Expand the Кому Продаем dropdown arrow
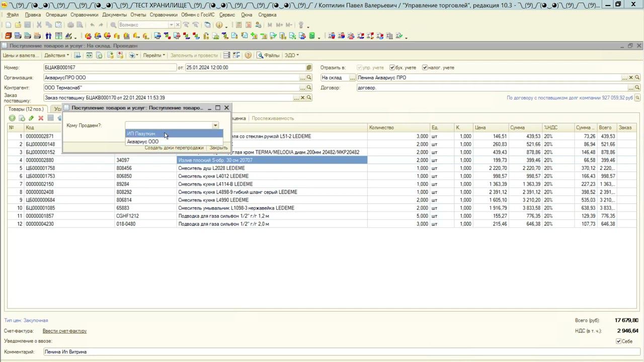Image resolution: width=644 pixels, height=362 pixels. (x=215, y=125)
